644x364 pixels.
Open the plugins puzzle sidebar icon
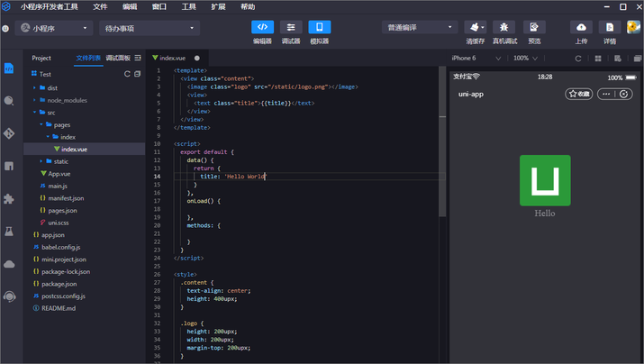tap(9, 199)
